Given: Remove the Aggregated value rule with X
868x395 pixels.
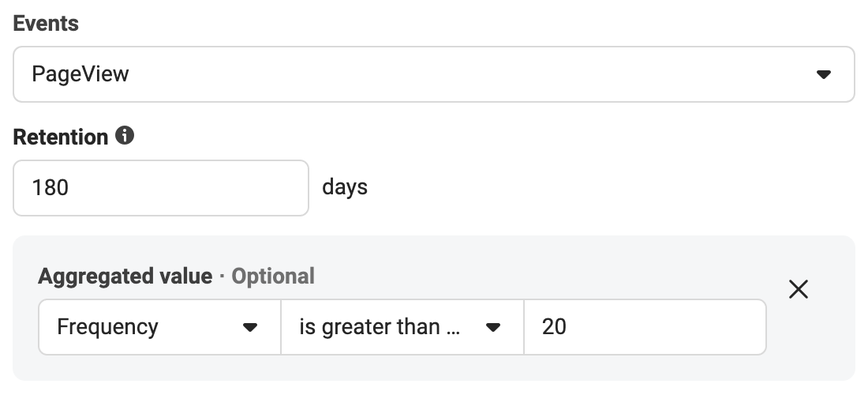Looking at the screenshot, I should tap(799, 289).
